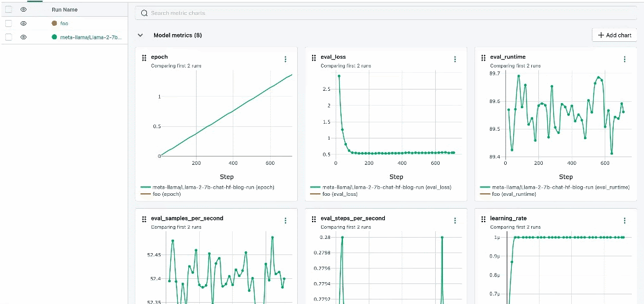Click the Search metric charts field
The height and width of the screenshot is (304, 644).
[x=387, y=13]
